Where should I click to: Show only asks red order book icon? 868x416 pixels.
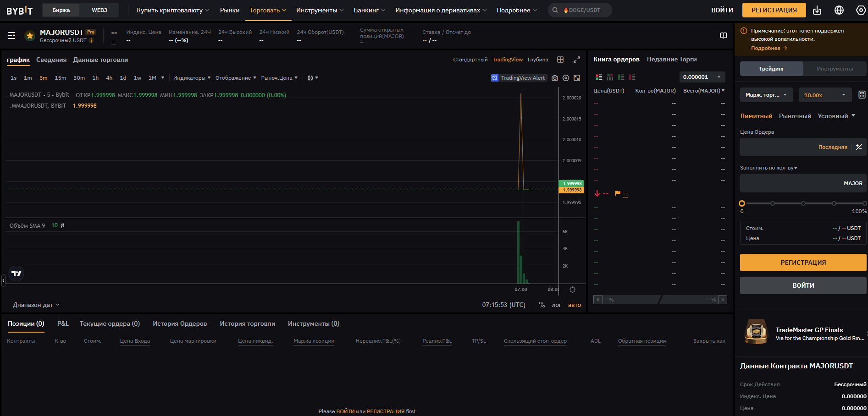pos(632,77)
